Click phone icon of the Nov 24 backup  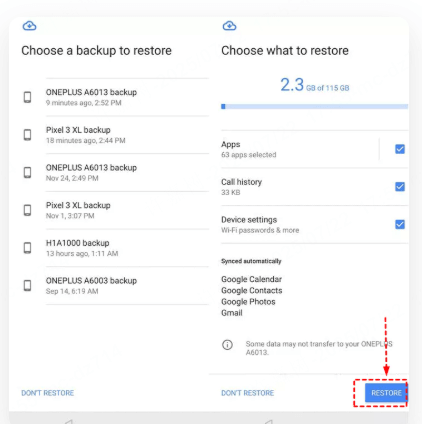click(28, 172)
